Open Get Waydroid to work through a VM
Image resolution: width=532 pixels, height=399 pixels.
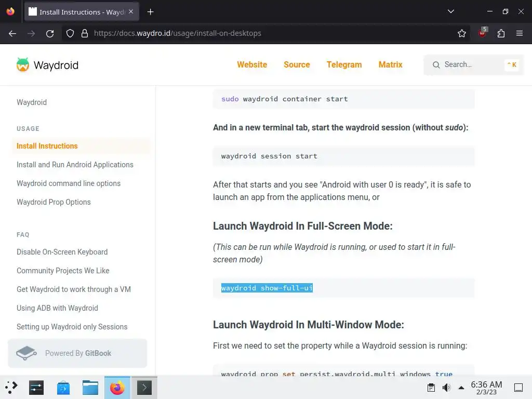pyautogui.click(x=74, y=289)
